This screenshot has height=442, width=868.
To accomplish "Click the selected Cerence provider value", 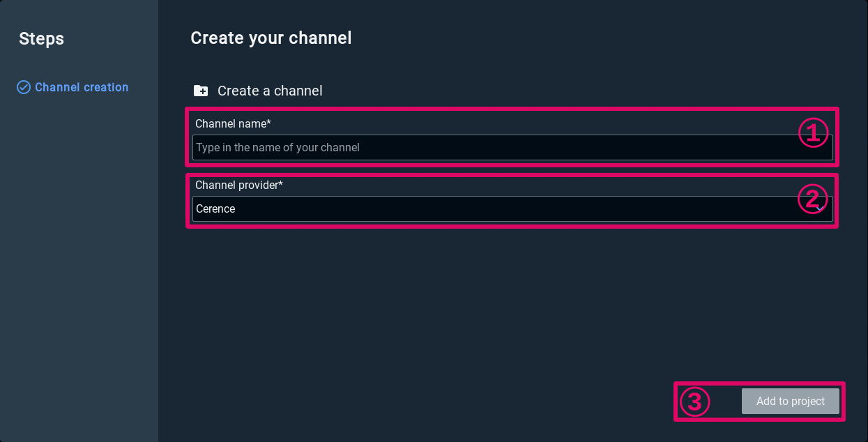I will pos(215,209).
